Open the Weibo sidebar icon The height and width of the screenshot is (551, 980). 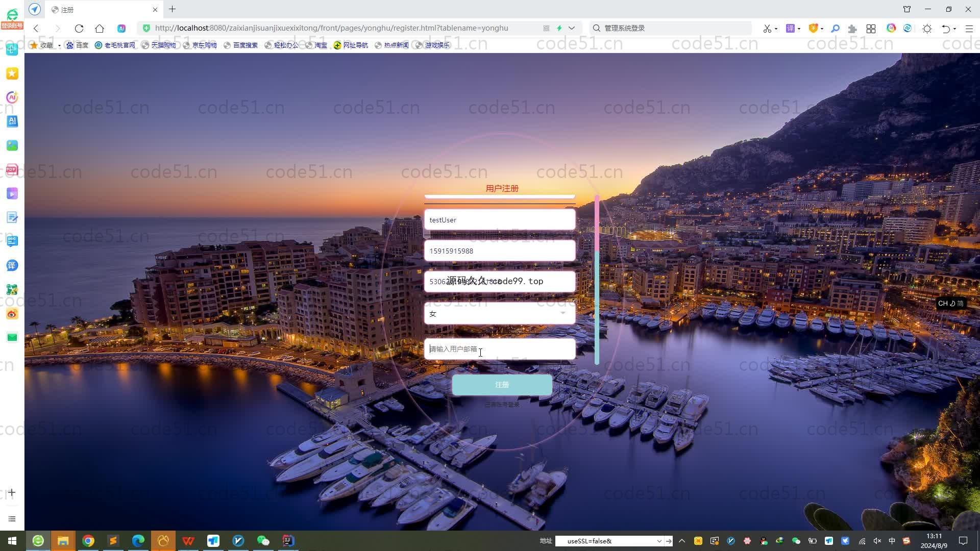12,313
